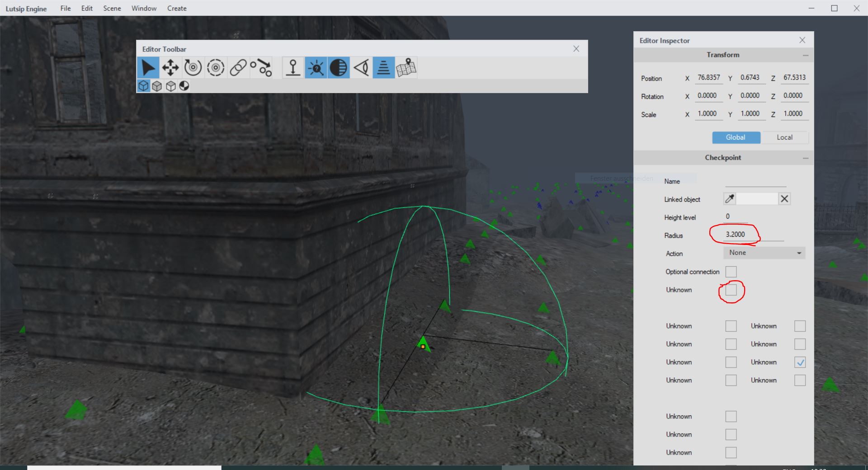Toggle the half-shaded circle icon
The image size is (868, 470).
(338, 68)
